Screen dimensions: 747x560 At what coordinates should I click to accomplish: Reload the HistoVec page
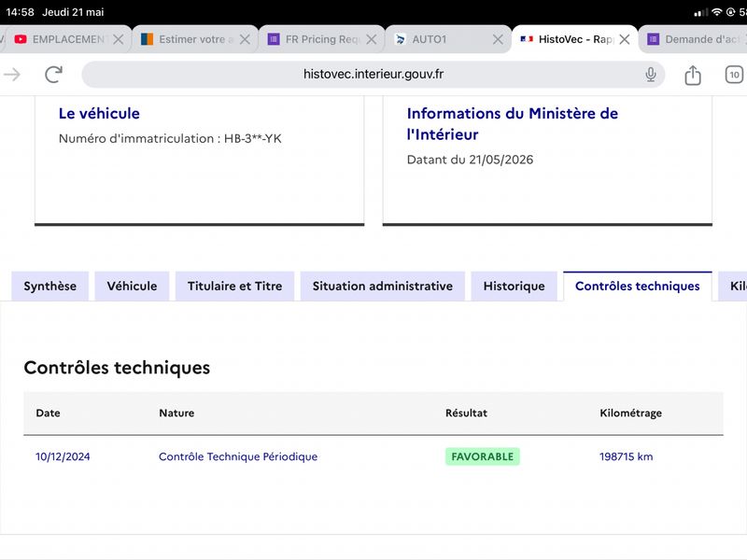click(54, 75)
